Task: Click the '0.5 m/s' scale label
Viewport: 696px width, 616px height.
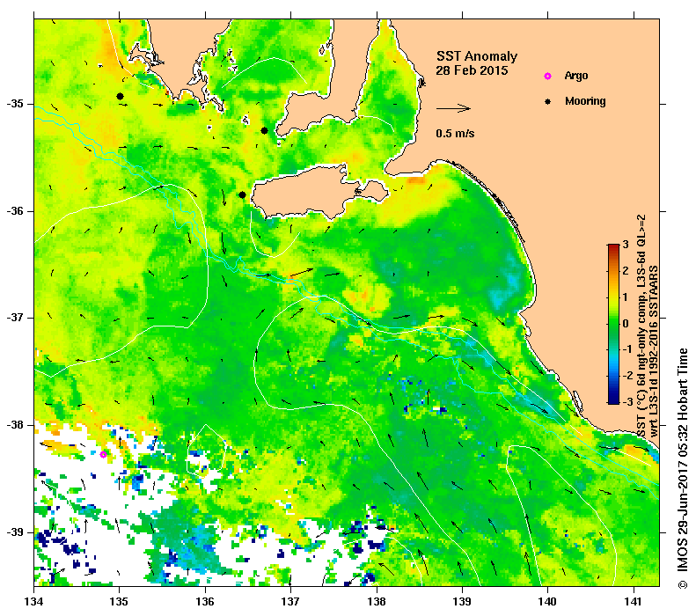Action: (x=455, y=134)
